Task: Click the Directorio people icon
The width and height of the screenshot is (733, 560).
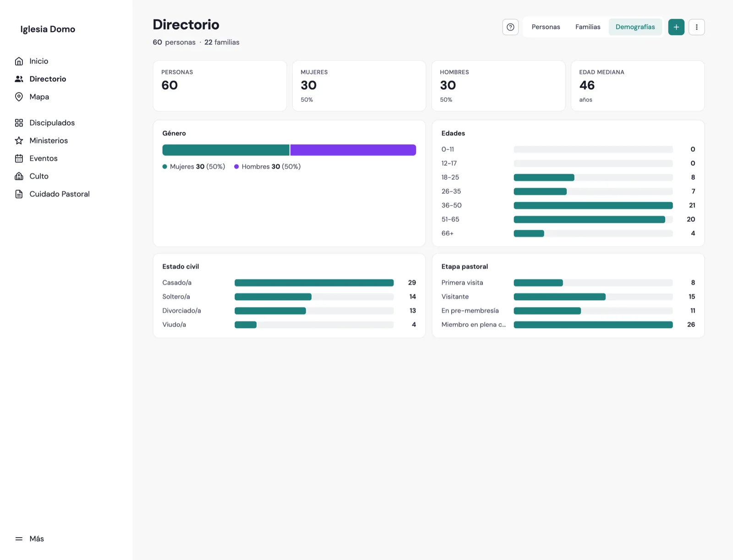Action: [19, 79]
